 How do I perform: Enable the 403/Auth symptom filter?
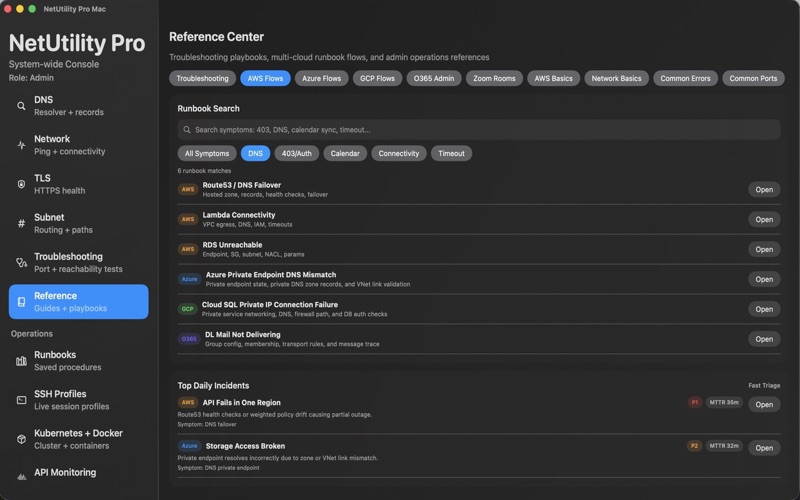pyautogui.click(x=296, y=153)
